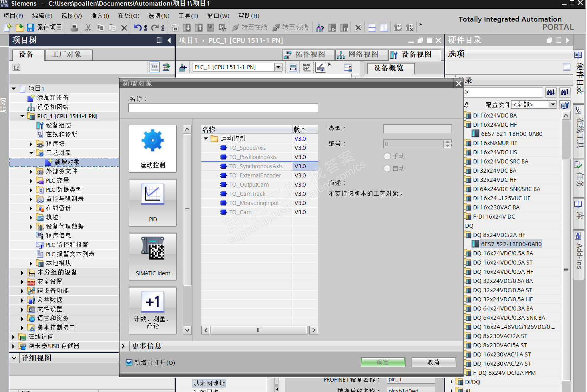This screenshot has width=587, height=392.
Task: Select the SIMATIC Ident category button
Action: pyautogui.click(x=153, y=257)
